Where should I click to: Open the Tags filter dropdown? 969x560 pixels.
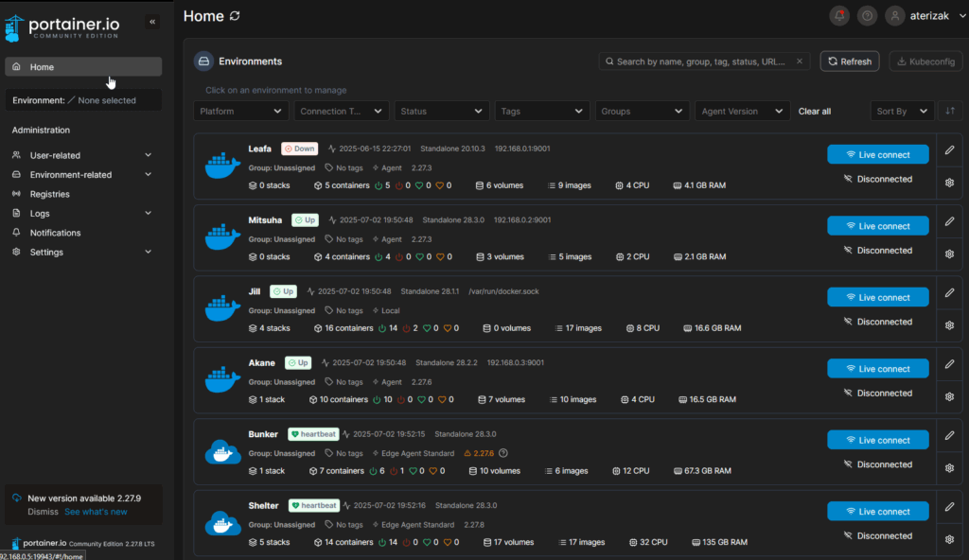[542, 112]
